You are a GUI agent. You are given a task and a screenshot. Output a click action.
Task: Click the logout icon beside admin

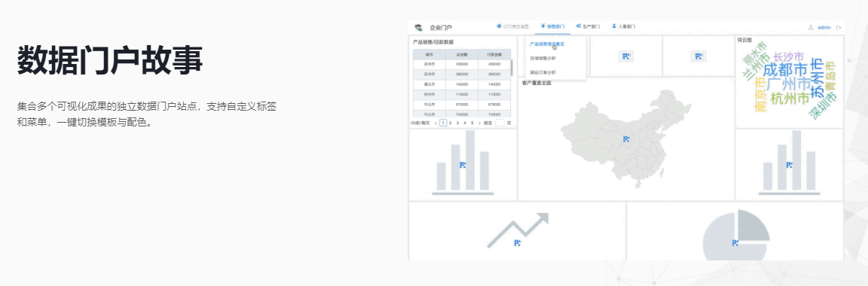839,26
